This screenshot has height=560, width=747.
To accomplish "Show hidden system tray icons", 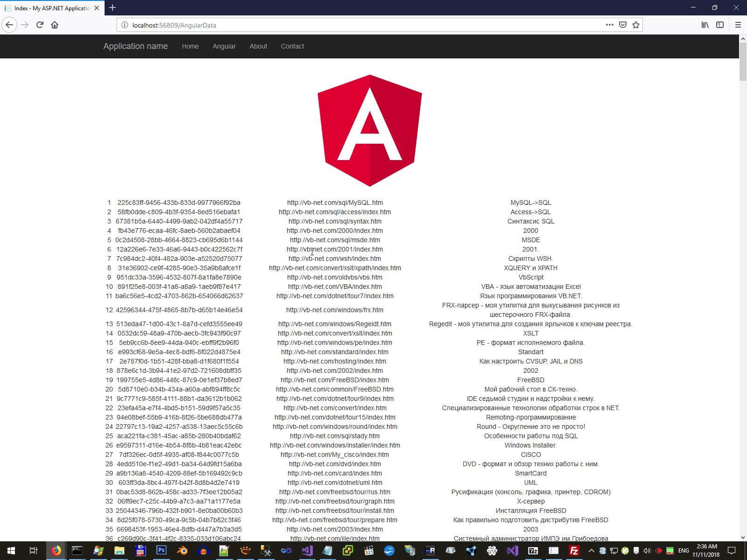I will pyautogui.click(x=591, y=551).
